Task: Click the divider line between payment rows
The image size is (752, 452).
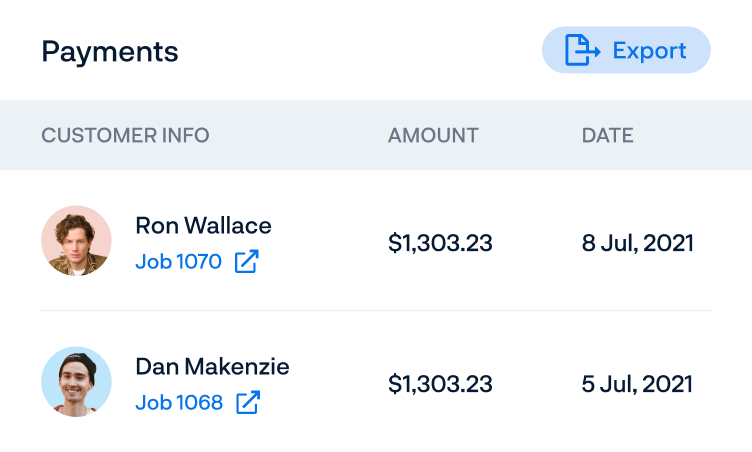Action: [x=376, y=311]
